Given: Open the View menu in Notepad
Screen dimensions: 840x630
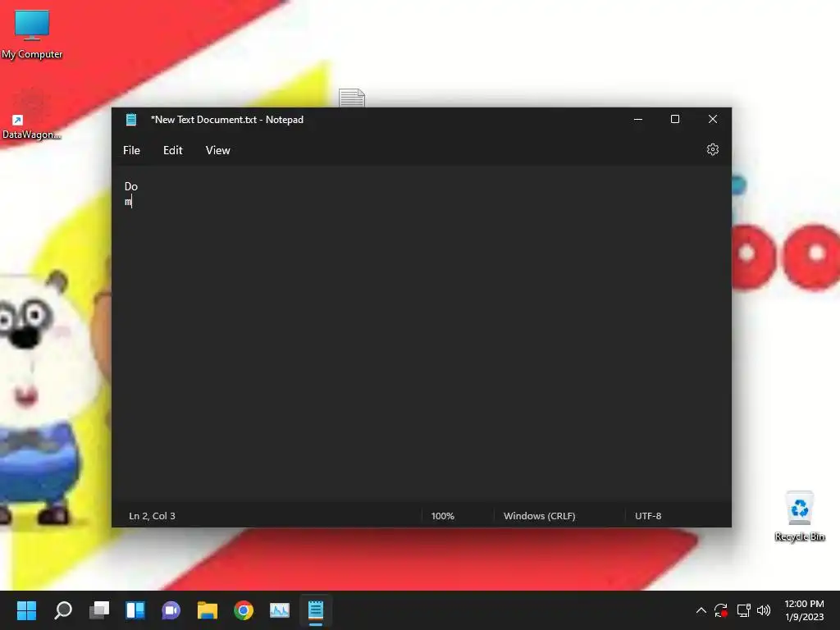Looking at the screenshot, I should tap(217, 151).
